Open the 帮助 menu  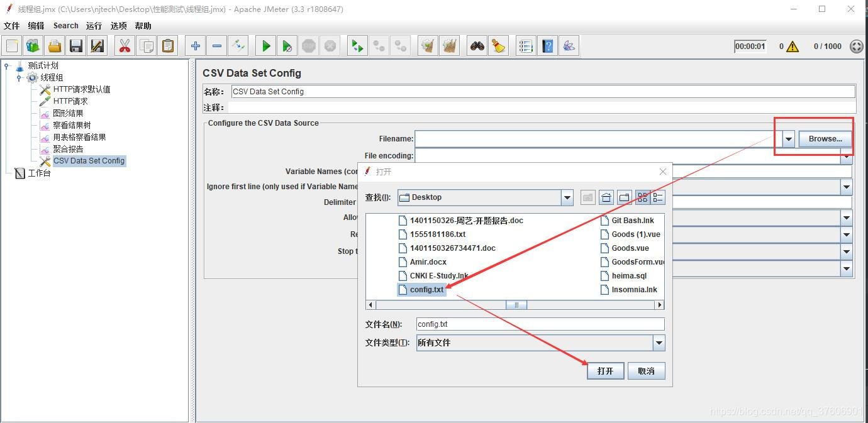[x=143, y=26]
